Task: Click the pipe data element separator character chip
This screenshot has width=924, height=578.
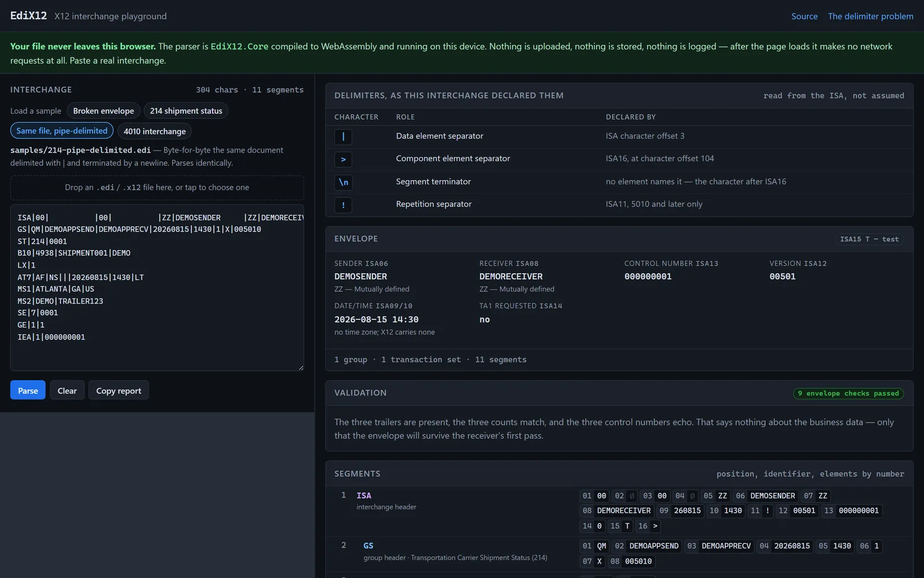Action: pos(343,136)
